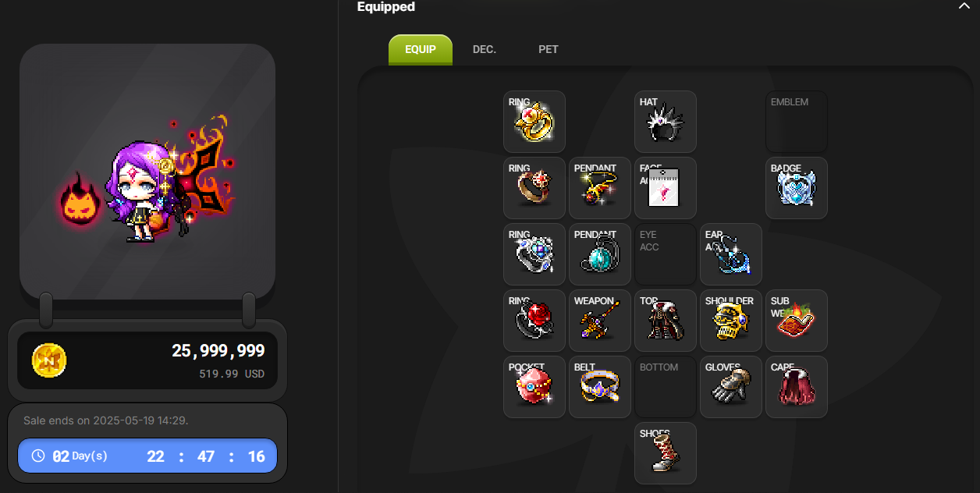View the Face Acc item card
This screenshot has height=493, width=980.
pyautogui.click(x=666, y=188)
